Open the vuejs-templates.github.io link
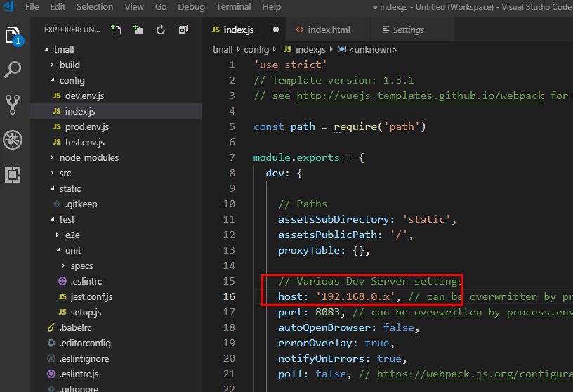This screenshot has width=573, height=392. click(420, 96)
